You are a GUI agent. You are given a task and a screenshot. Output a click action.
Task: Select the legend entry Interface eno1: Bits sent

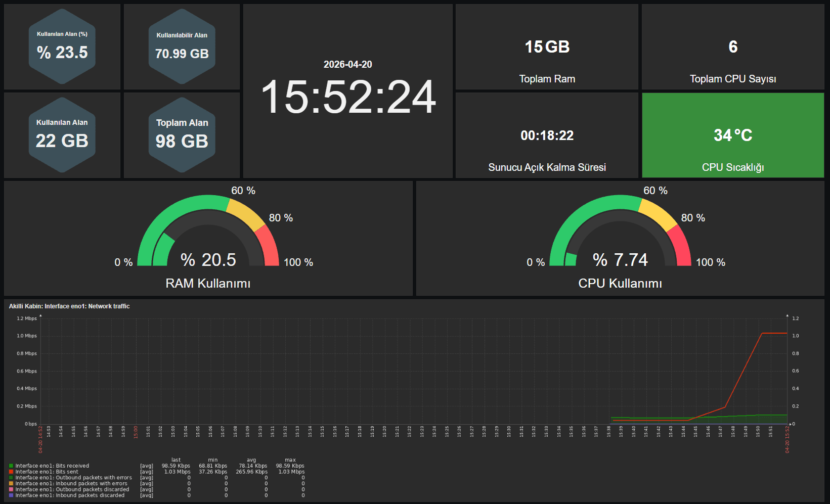tap(47, 472)
